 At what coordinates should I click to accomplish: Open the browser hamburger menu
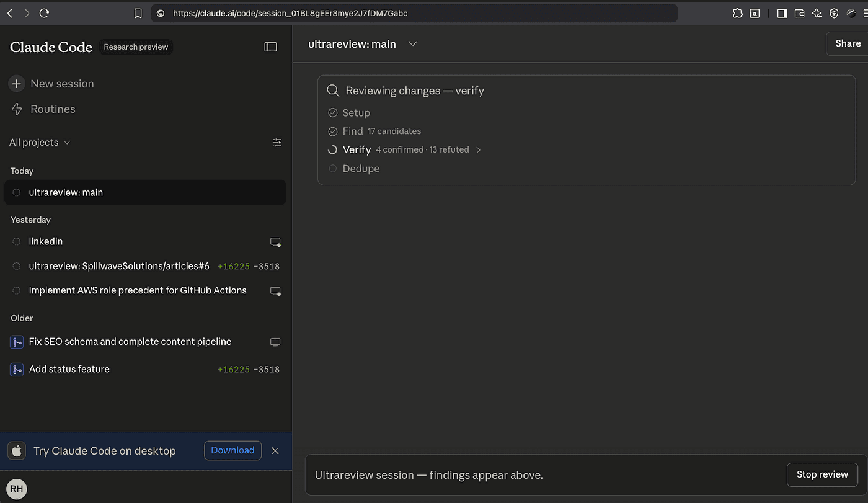click(864, 13)
